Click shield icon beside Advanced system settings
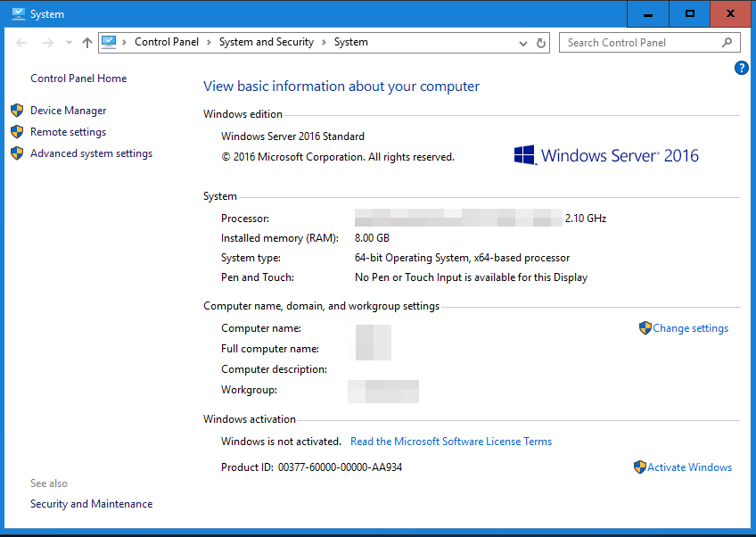The image size is (756, 537). pyautogui.click(x=17, y=153)
